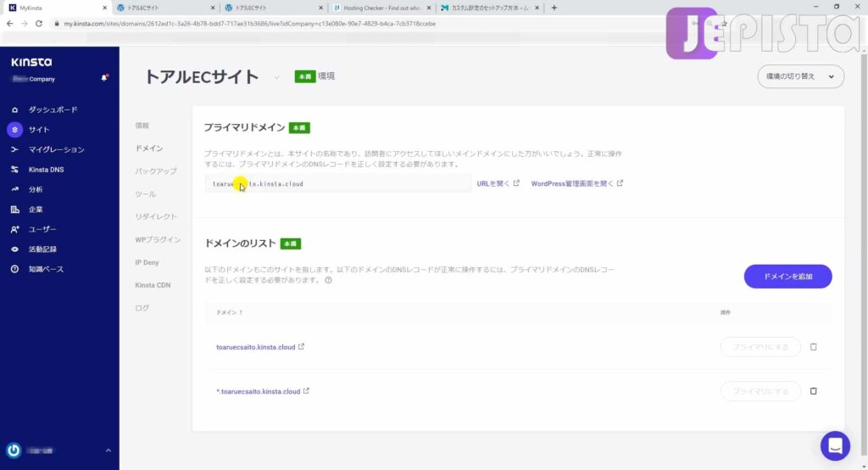This screenshot has width=868, height=470.
Task: Open the バックアップ site tab
Action: (x=156, y=171)
